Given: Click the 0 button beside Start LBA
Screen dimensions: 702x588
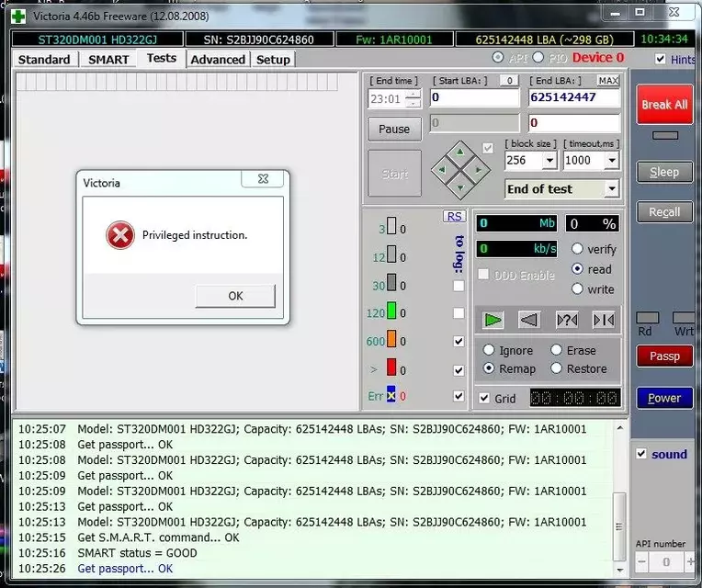Looking at the screenshot, I should click(509, 81).
